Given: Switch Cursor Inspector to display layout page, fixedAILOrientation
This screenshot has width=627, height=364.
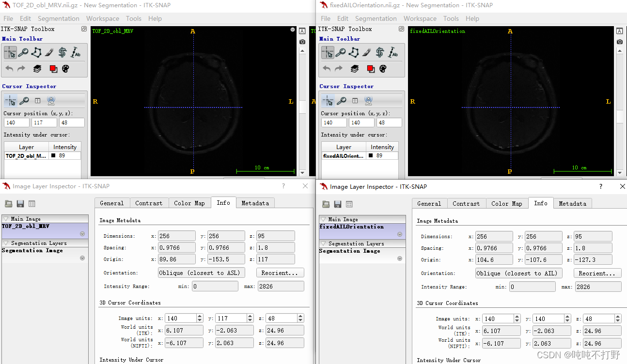Looking at the screenshot, I should coord(355,101).
